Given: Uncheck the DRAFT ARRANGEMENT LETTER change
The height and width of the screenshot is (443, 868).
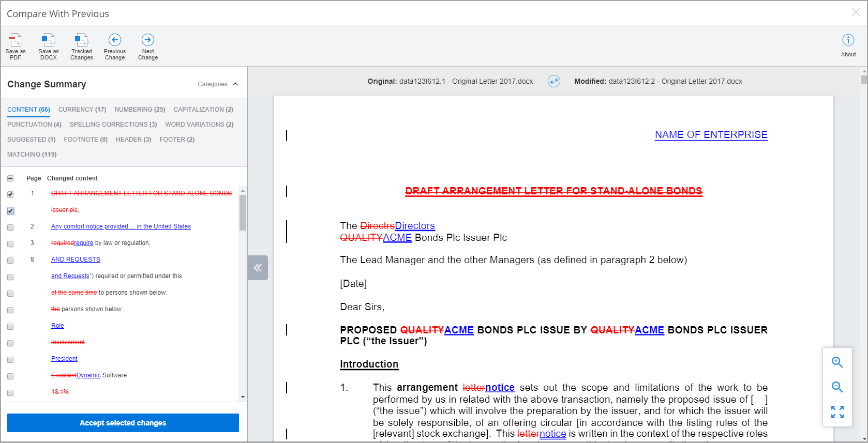Looking at the screenshot, I should click(x=10, y=194).
